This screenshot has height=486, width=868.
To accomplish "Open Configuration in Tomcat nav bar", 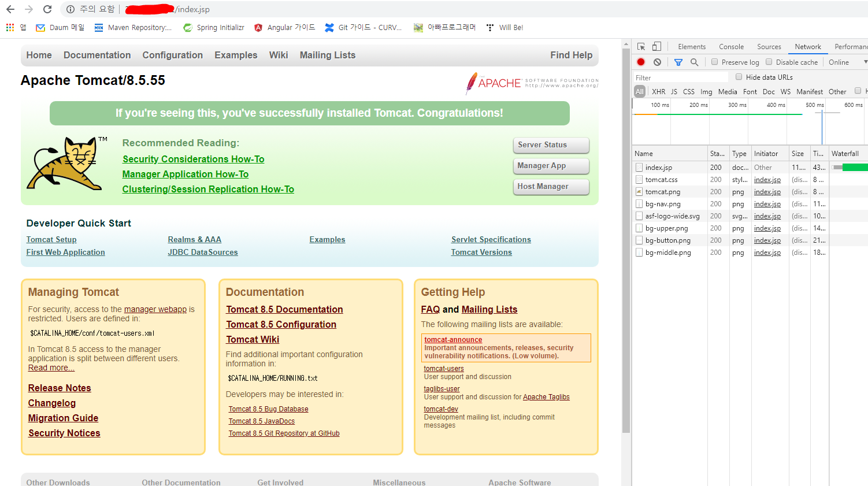I will 172,55.
